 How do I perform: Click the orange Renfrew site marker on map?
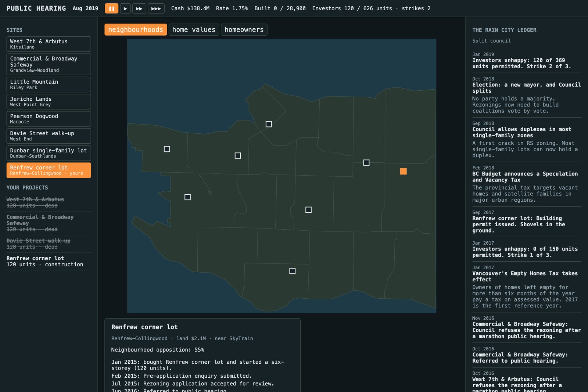coord(403,171)
